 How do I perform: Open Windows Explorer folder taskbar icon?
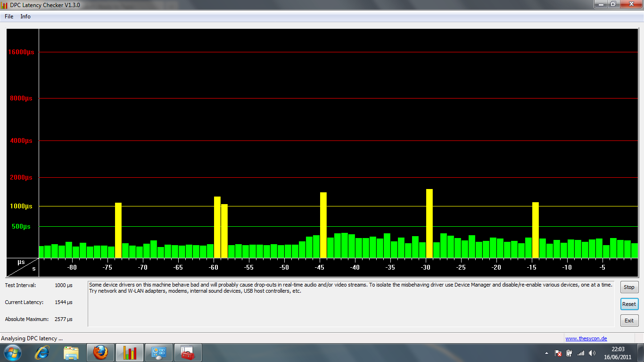[x=71, y=353]
